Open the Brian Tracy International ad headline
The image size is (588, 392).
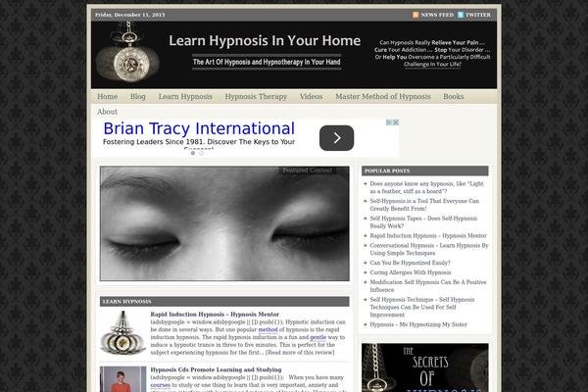(199, 128)
